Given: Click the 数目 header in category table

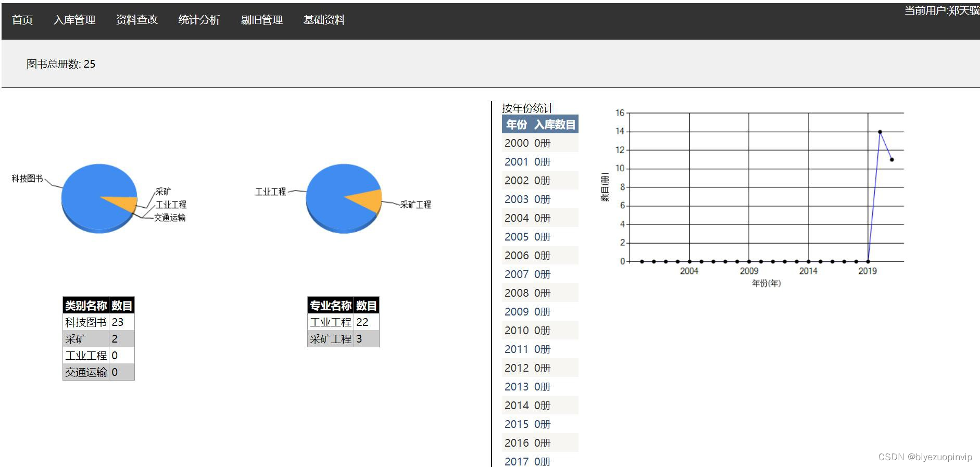Looking at the screenshot, I should (122, 306).
